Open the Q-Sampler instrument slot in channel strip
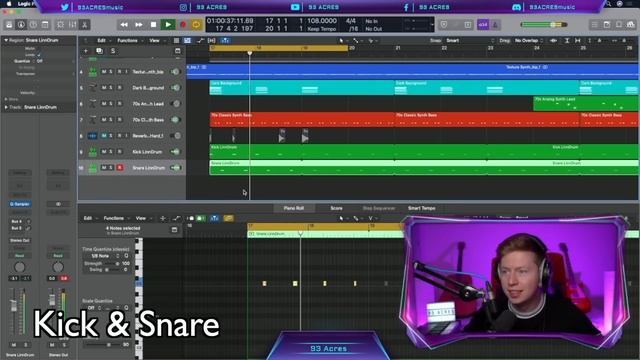This screenshot has width=640, height=360. 20,204
